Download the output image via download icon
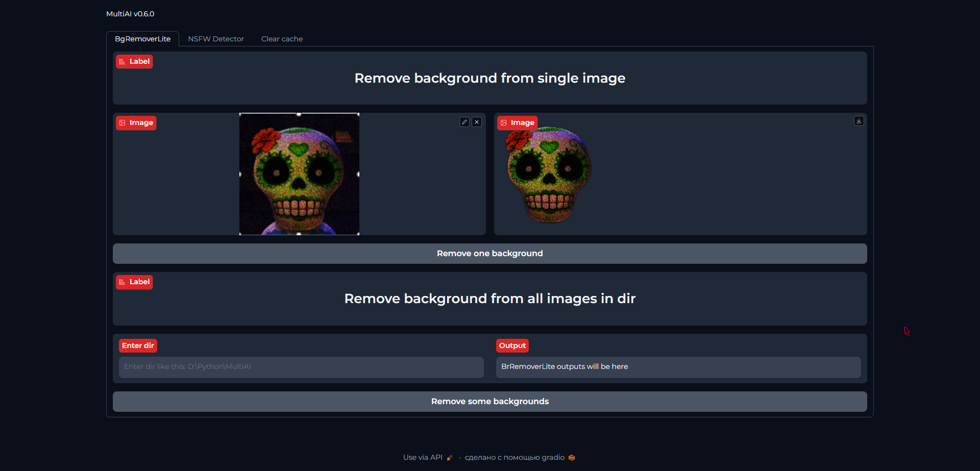The image size is (980, 471). tap(859, 121)
